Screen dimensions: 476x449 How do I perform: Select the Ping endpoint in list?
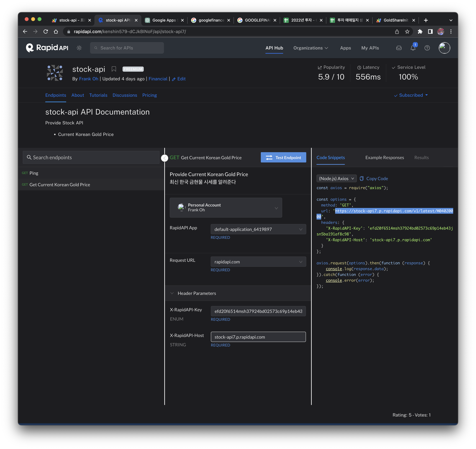34,173
